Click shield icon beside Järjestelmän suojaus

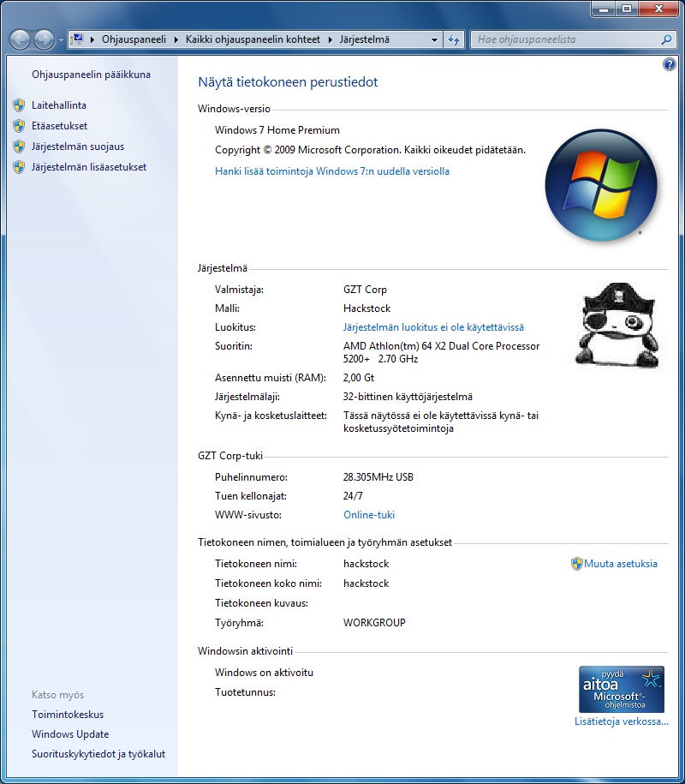point(19,146)
